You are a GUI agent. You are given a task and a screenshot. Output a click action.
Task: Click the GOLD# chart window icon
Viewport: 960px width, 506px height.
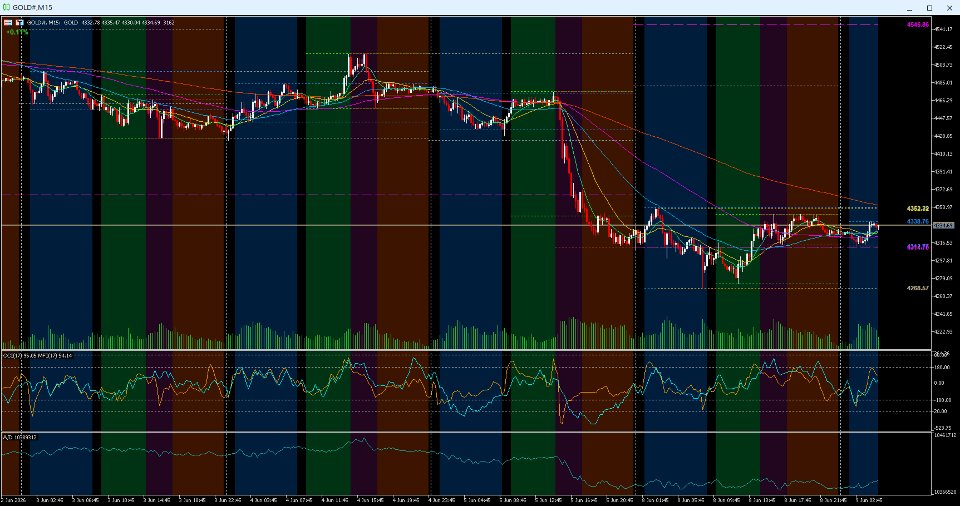6,7
